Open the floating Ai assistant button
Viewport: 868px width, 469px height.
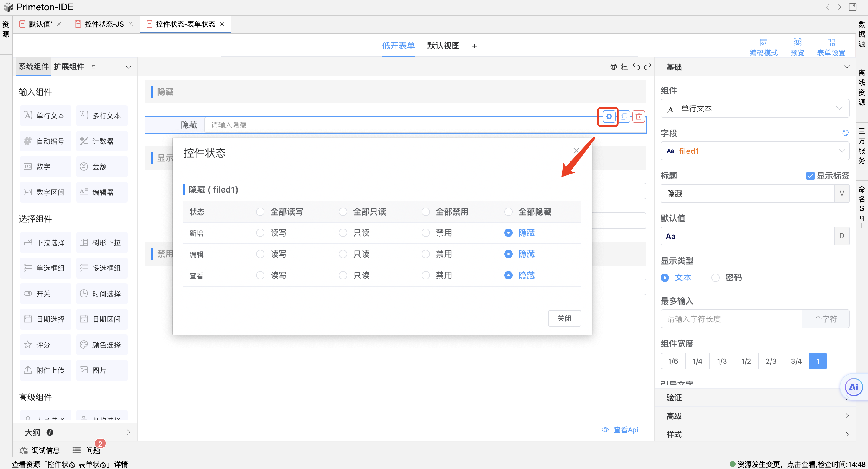point(853,387)
